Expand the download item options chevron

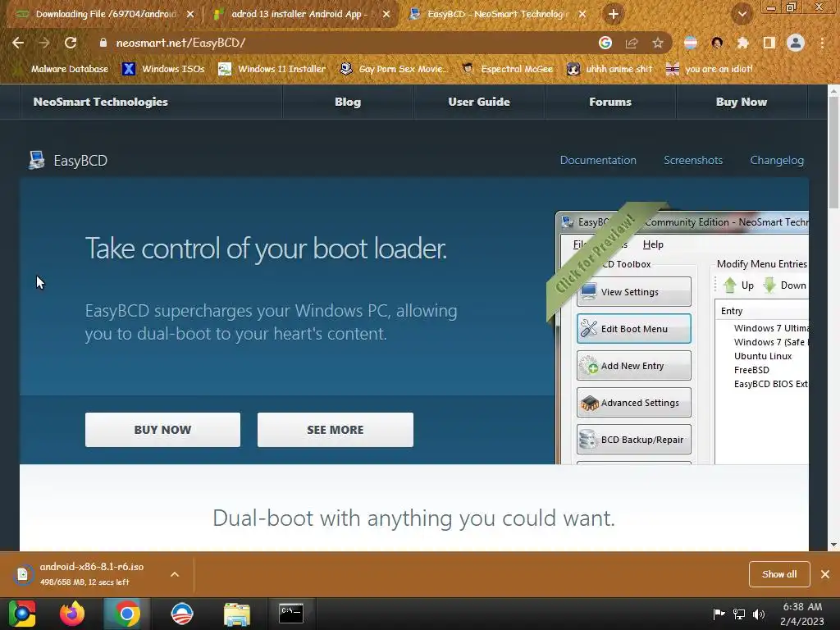[x=175, y=574]
